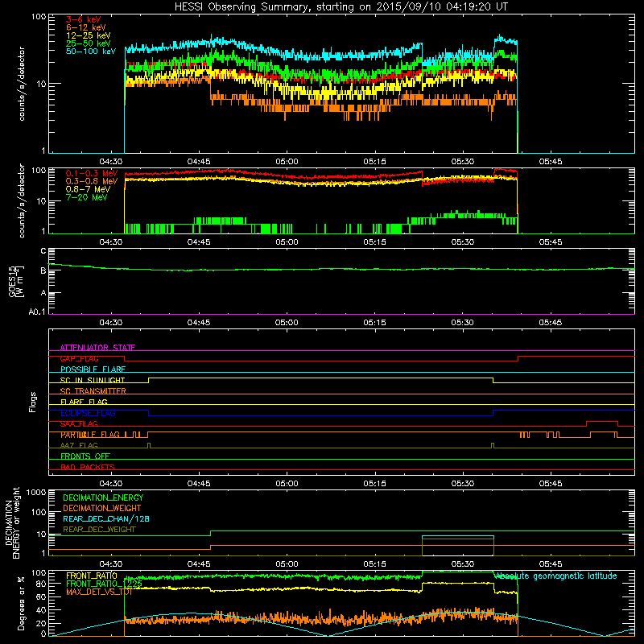Click the A0.1 tick label on GOES plot
This screenshot has height=644, width=644.
point(37,312)
